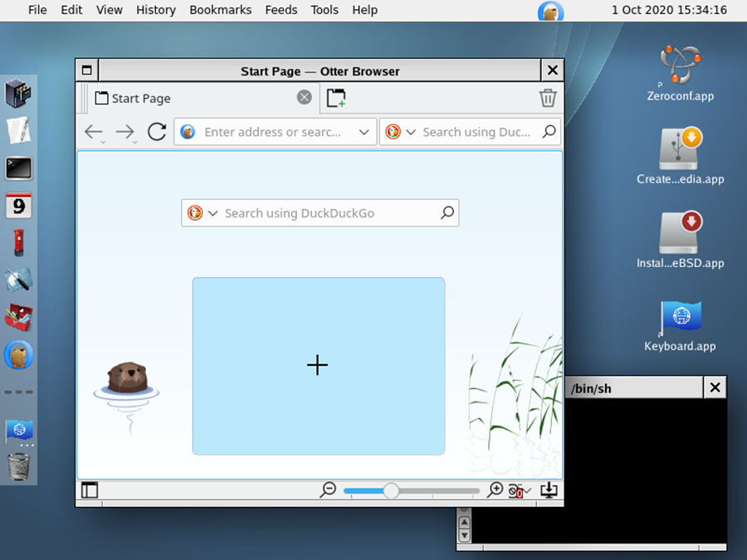Open the red toolbox in dock
Image resolution: width=747 pixels, height=560 pixels.
(x=18, y=318)
